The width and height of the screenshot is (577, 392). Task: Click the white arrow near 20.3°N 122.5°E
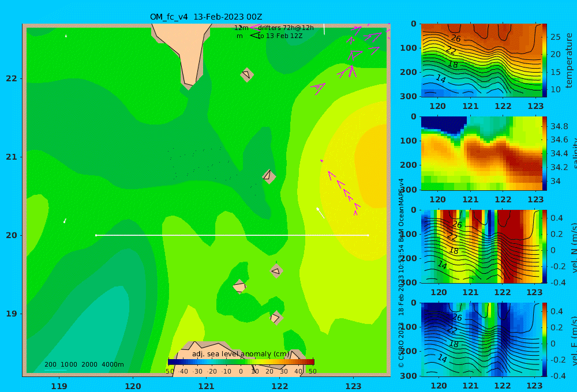click(x=320, y=213)
